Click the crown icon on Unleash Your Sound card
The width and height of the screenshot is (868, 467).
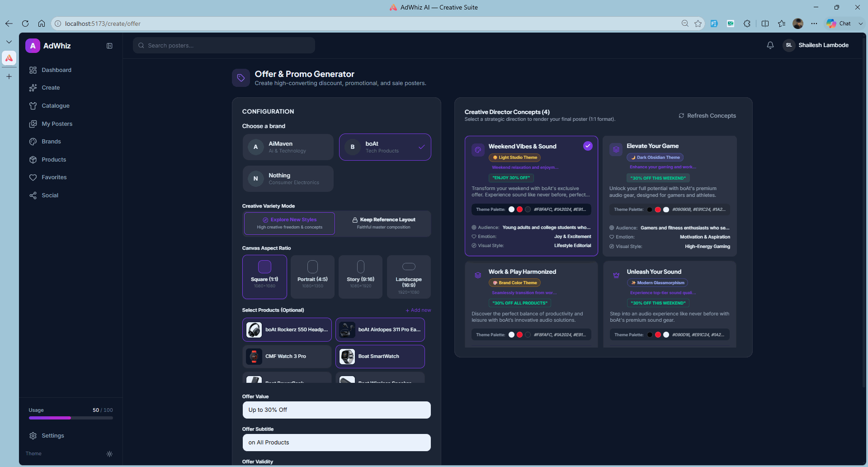pyautogui.click(x=616, y=275)
